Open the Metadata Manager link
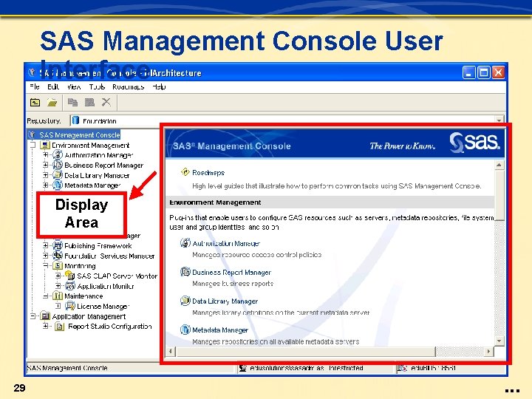 (x=220, y=330)
